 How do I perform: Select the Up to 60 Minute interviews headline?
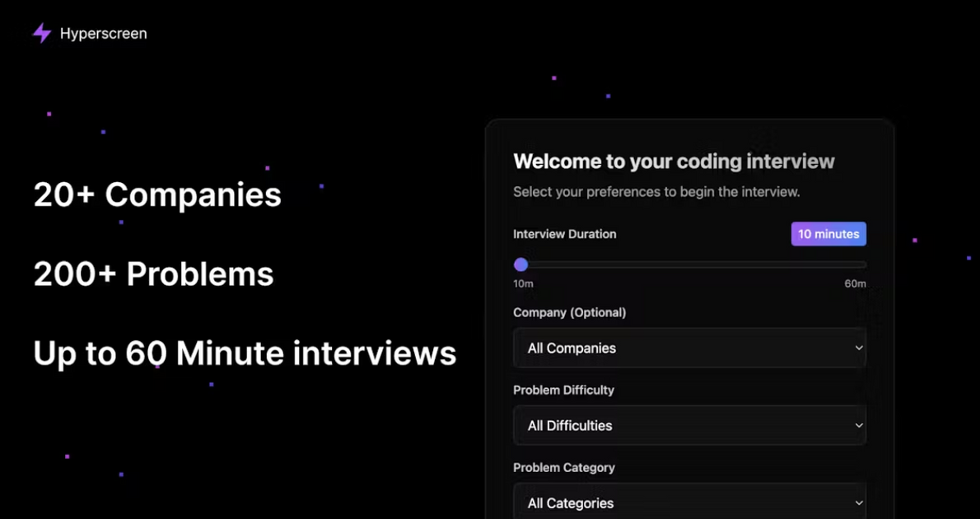coord(244,353)
